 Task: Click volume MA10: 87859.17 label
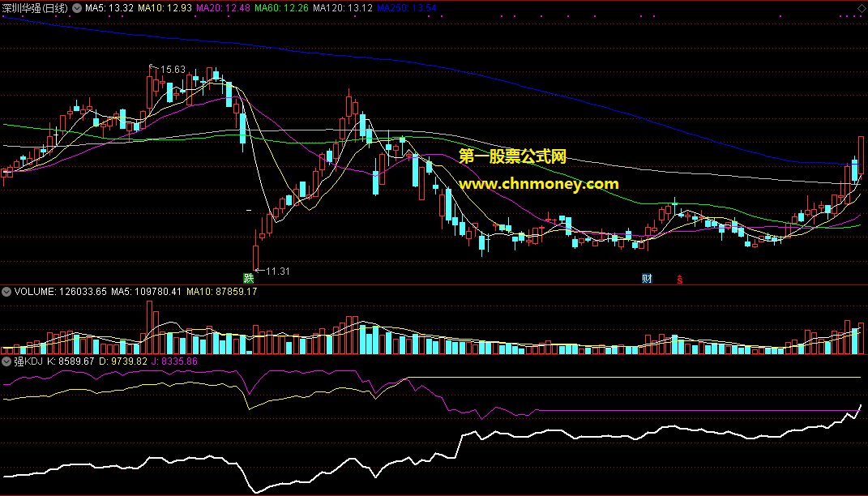pyautogui.click(x=221, y=291)
